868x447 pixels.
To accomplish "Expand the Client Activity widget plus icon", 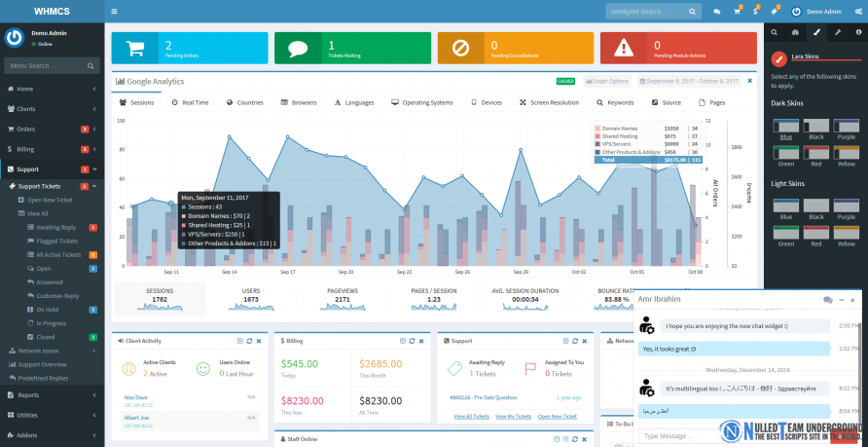I will coord(239,341).
